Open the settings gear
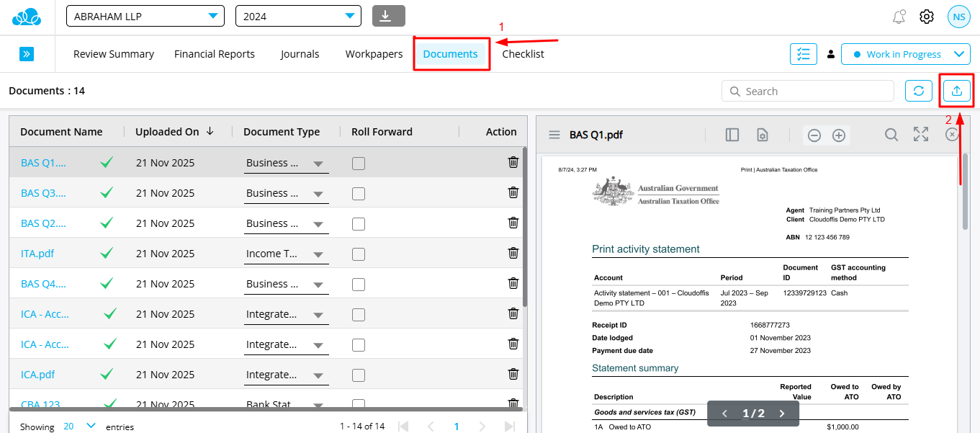This screenshot has width=980, height=433. pos(927,17)
